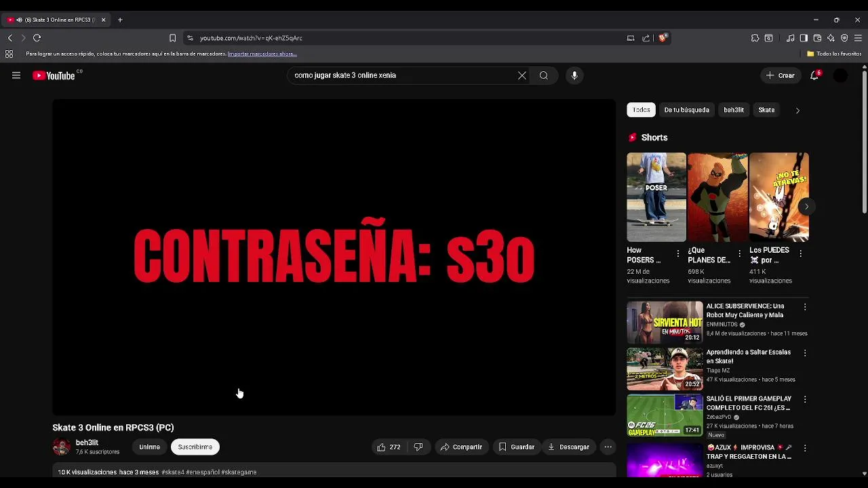Select De tu búsqueda filter chip
This screenshot has height=488, width=868.
[x=686, y=110]
